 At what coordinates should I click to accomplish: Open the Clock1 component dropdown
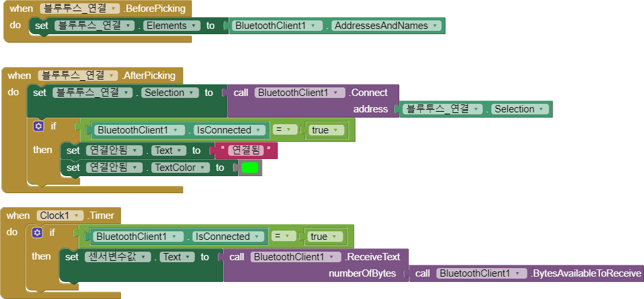[60, 216]
